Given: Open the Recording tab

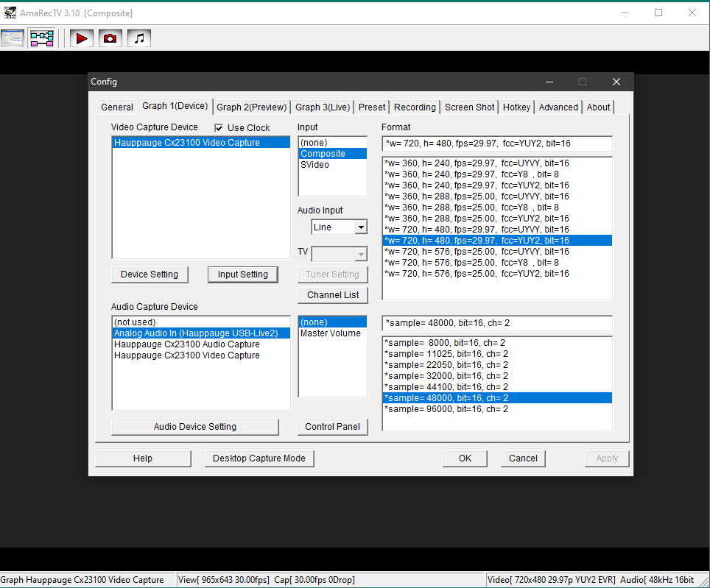Looking at the screenshot, I should 415,107.
